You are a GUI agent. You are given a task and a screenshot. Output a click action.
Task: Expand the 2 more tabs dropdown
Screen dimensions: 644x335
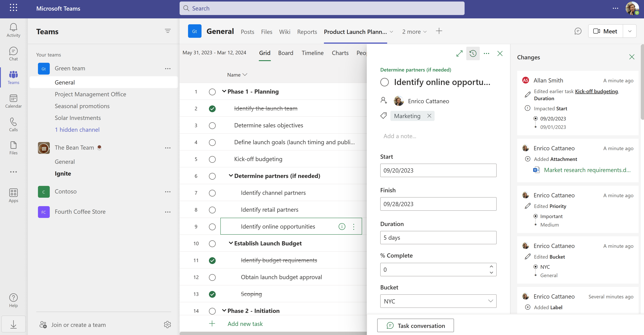(x=414, y=32)
